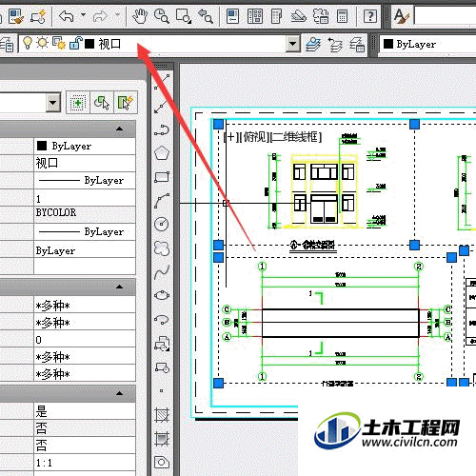Select the Arc tool
Screen dimensions: 476x476
162,201
